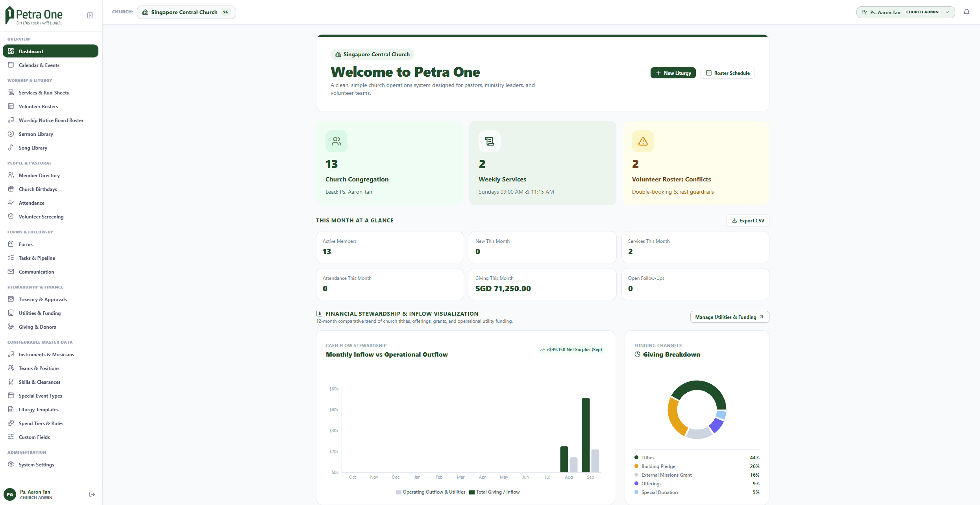Open Church Birthdays

pos(50,189)
